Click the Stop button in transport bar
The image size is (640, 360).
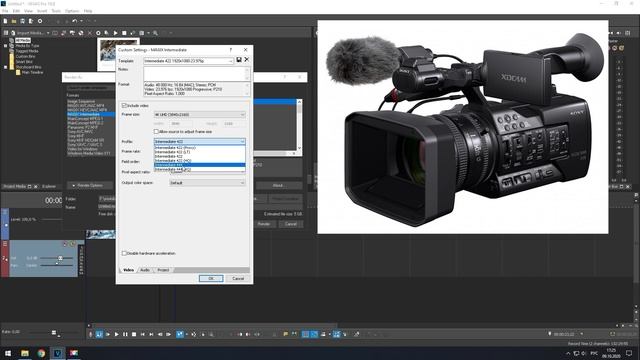pos(134,334)
